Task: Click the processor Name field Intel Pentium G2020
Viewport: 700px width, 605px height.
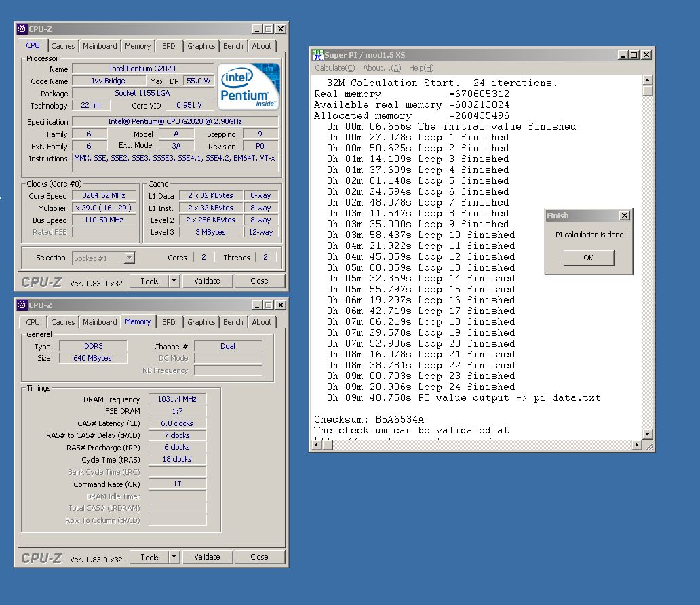Action: (x=142, y=69)
